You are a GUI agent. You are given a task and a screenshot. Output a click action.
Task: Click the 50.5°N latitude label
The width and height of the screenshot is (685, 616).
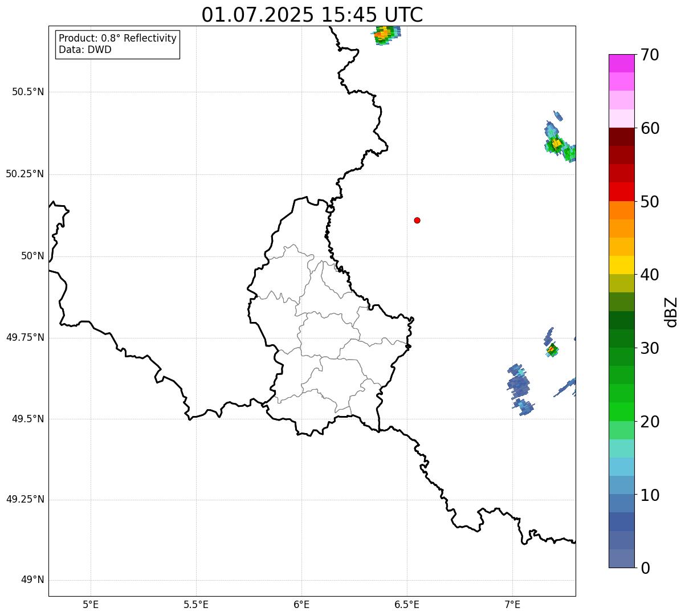[x=28, y=92]
